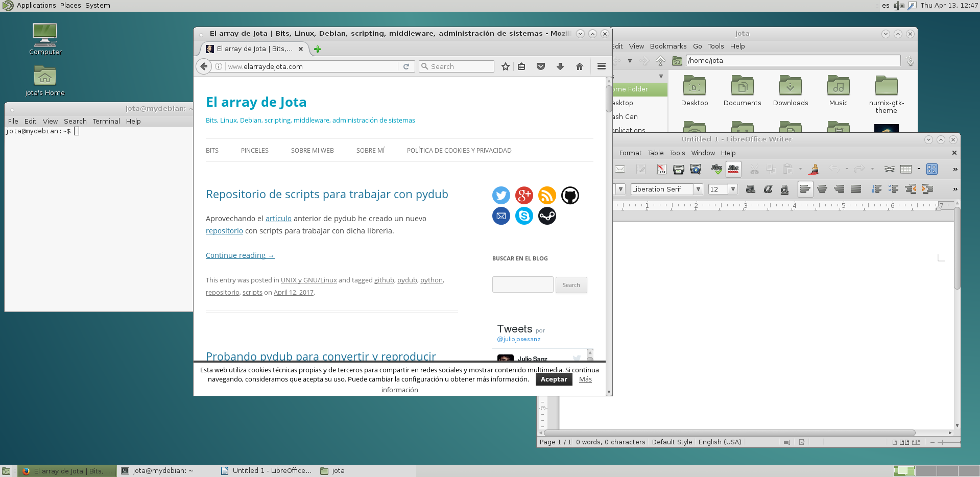Export directly as PDF in Writer
The width and height of the screenshot is (980, 477).
coord(662,169)
